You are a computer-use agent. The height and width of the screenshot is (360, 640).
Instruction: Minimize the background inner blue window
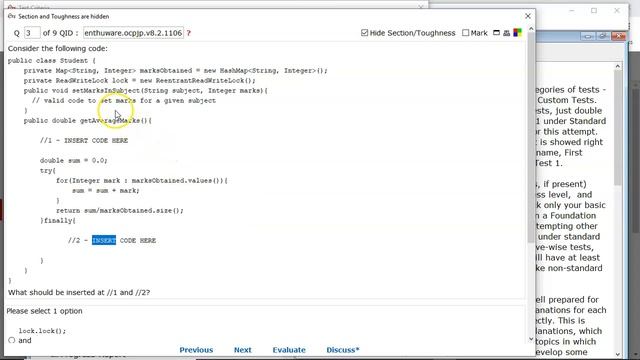pyautogui.click(x=588, y=37)
